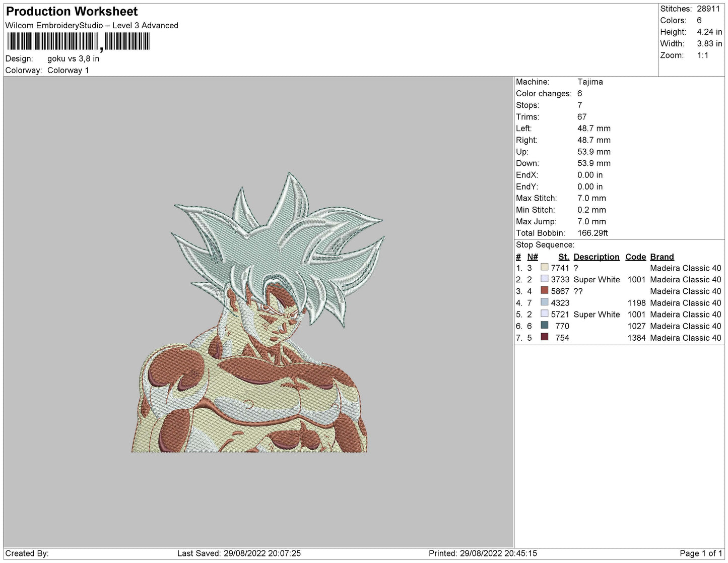This screenshot has height=563, width=728.
Task: Click thread code '1384'
Action: (x=636, y=337)
